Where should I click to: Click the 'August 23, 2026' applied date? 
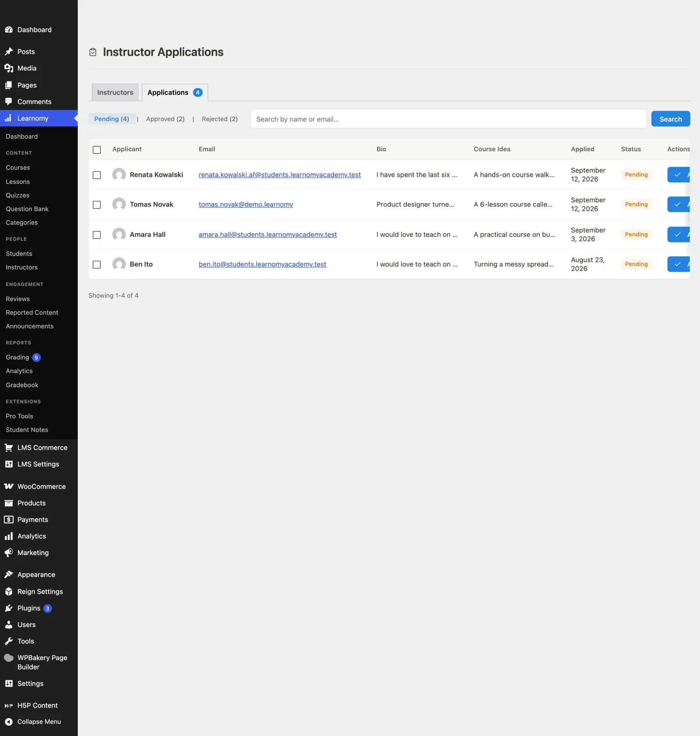coord(588,264)
